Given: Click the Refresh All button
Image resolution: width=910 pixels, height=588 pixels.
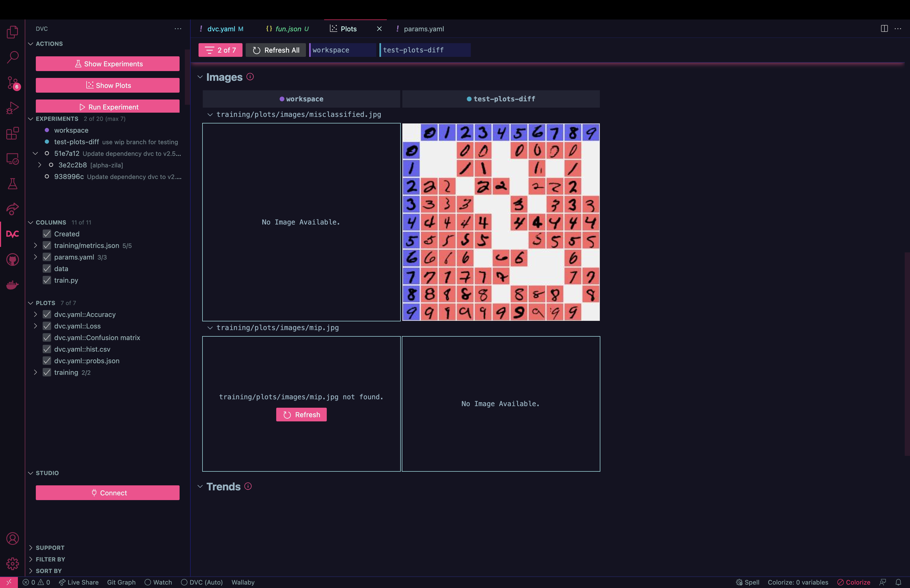Looking at the screenshot, I should [276, 50].
